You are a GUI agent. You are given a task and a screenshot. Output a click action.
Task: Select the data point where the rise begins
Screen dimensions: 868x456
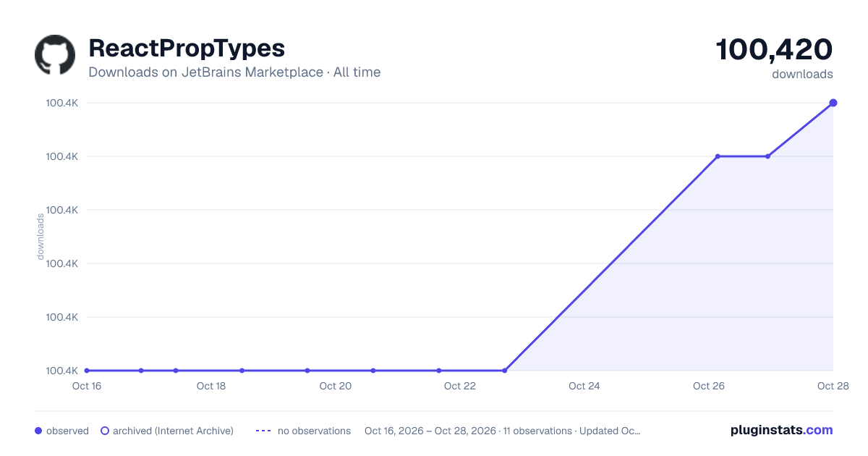click(x=505, y=371)
